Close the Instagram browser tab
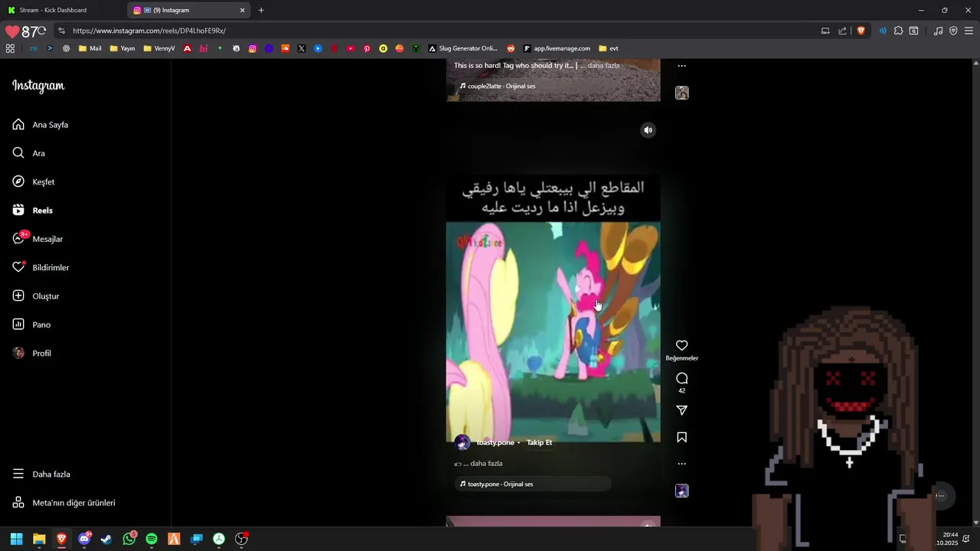This screenshot has width=980, height=551. point(243,10)
